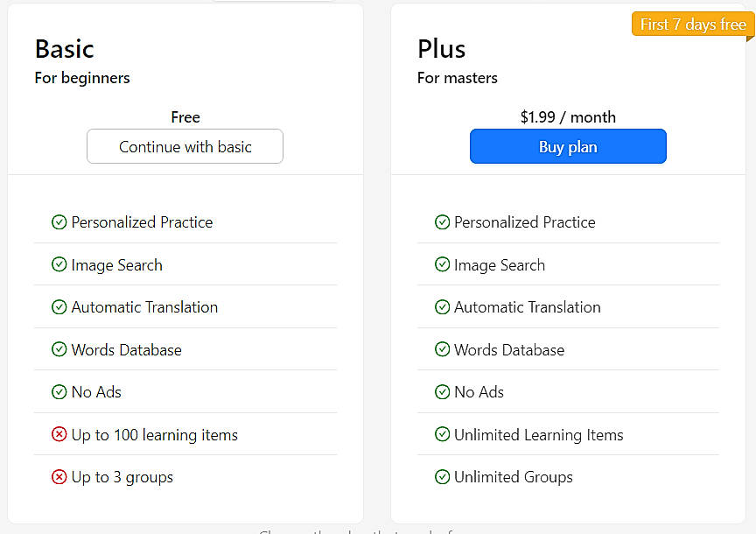Click Basic No Ads check icon
The height and width of the screenshot is (534, 756).
pyautogui.click(x=59, y=391)
